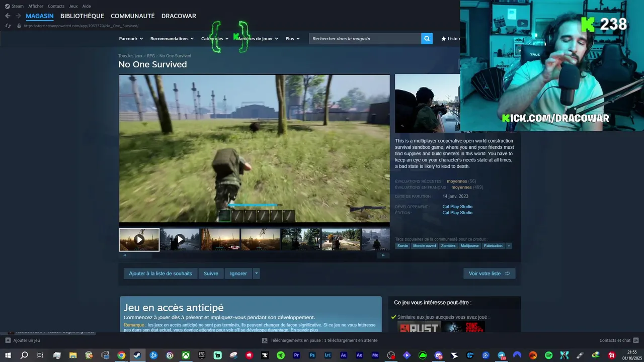Open Telegram from the taskbar
Image resolution: width=644 pixels, height=362 pixels.
[502, 355]
